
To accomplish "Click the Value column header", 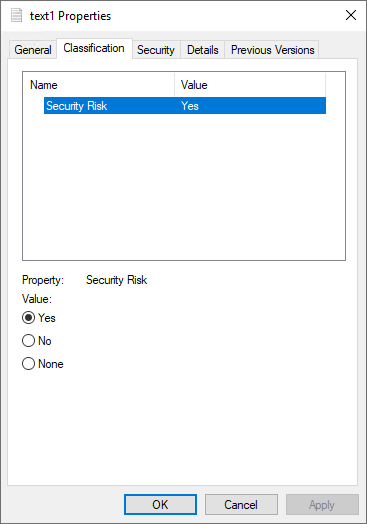I will pyautogui.click(x=250, y=85).
